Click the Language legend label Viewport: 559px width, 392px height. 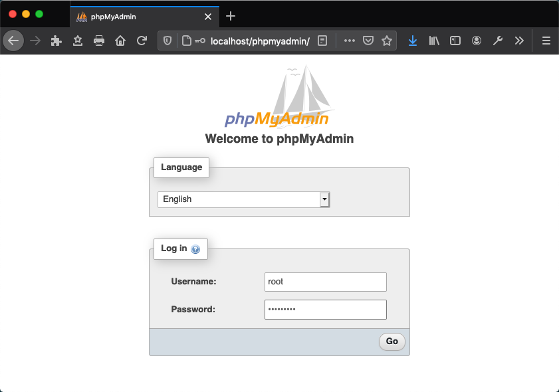coord(181,167)
